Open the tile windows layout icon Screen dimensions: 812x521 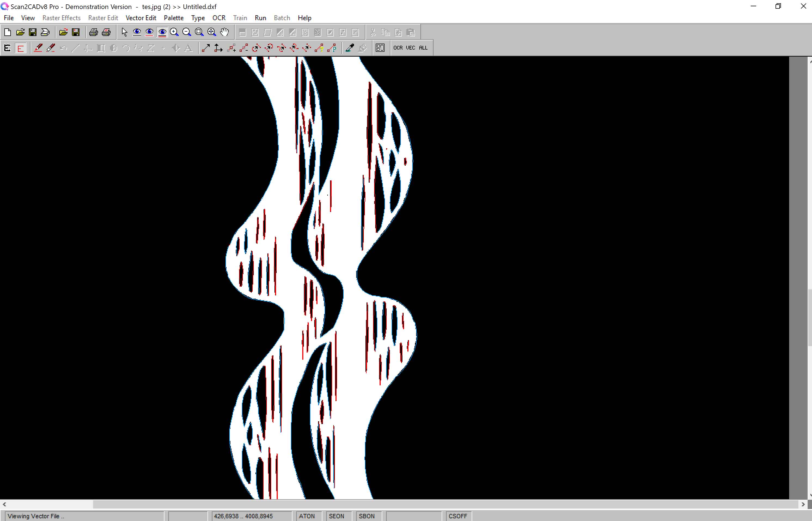pos(380,48)
